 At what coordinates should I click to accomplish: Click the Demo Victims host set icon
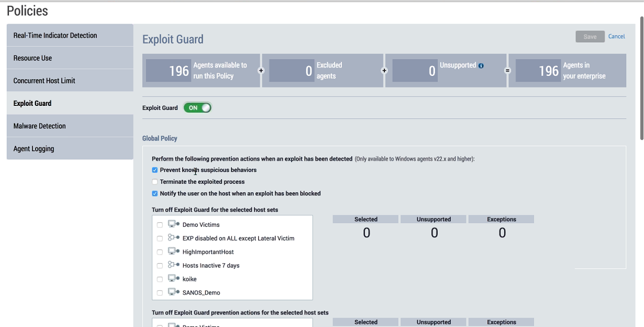tap(174, 224)
